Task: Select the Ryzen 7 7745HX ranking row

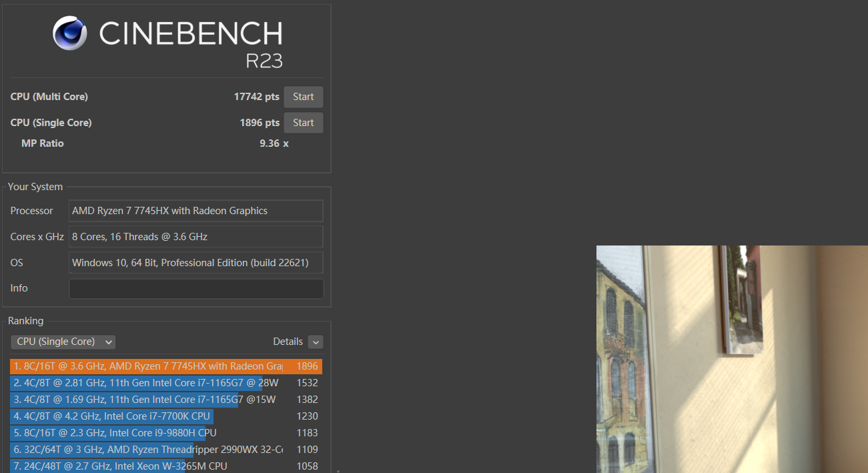Action: click(166, 366)
